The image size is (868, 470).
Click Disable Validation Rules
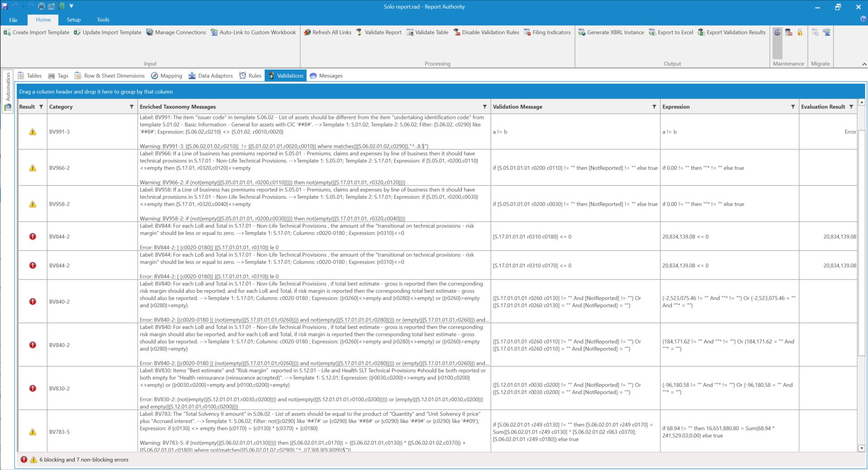point(486,33)
